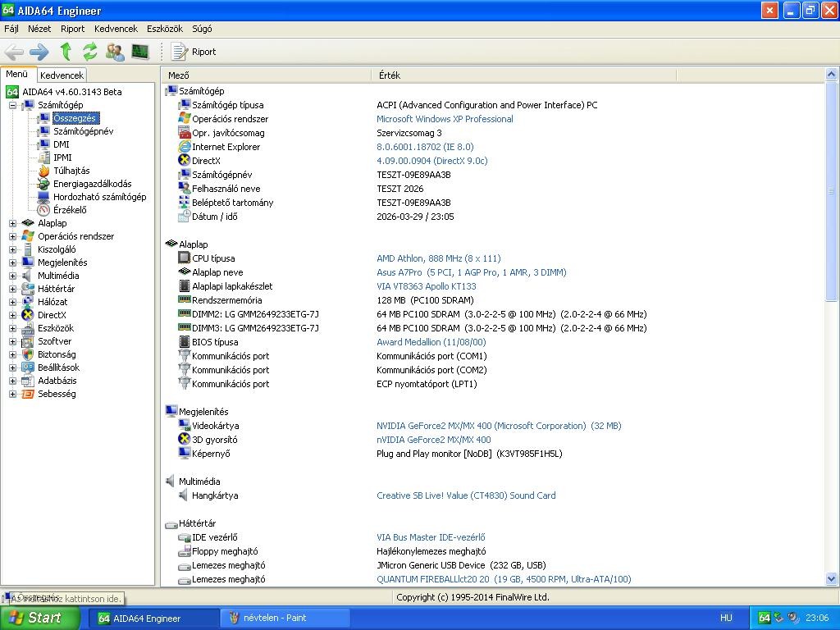Expand the DirectX tree node
Viewport: 840px width, 630px height.
pyautogui.click(x=13, y=315)
